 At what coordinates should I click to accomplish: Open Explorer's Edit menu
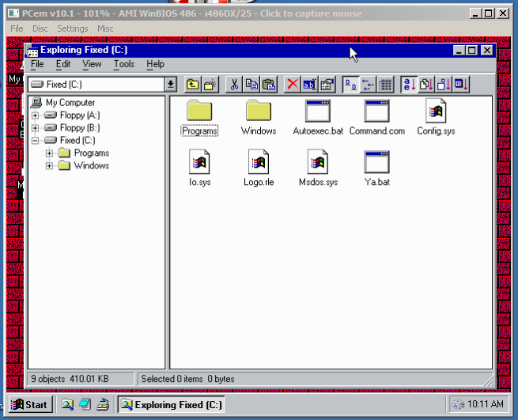coord(63,64)
